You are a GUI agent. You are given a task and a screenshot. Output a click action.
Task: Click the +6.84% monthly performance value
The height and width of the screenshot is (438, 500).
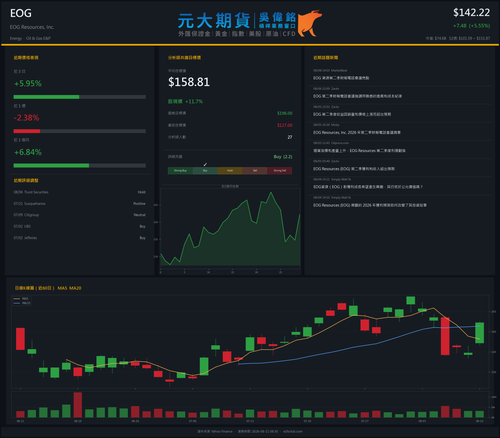click(x=28, y=152)
